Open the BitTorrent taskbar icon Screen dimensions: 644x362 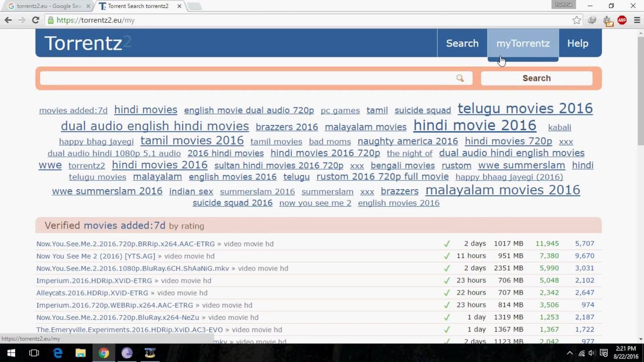coord(127,353)
